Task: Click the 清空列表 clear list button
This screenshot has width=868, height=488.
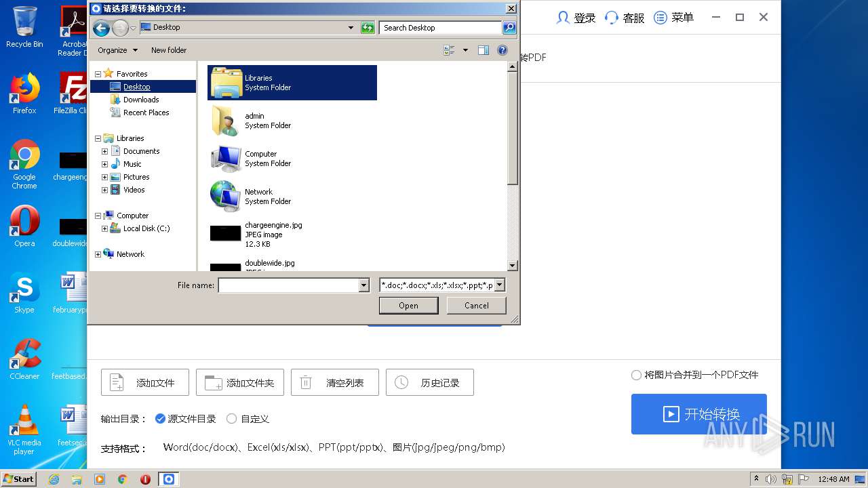Action: coord(335,383)
